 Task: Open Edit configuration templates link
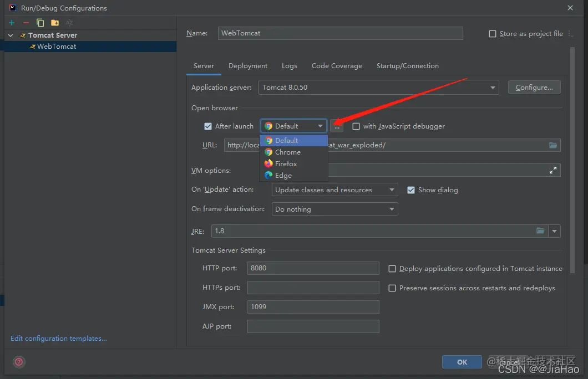point(58,338)
